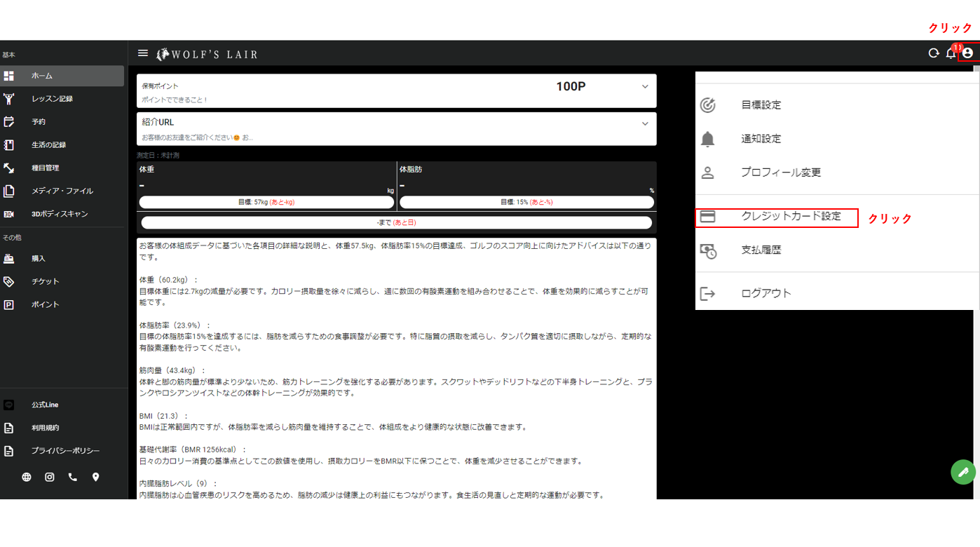
Task: Open ポイント in the sidebar
Action: 62,304
